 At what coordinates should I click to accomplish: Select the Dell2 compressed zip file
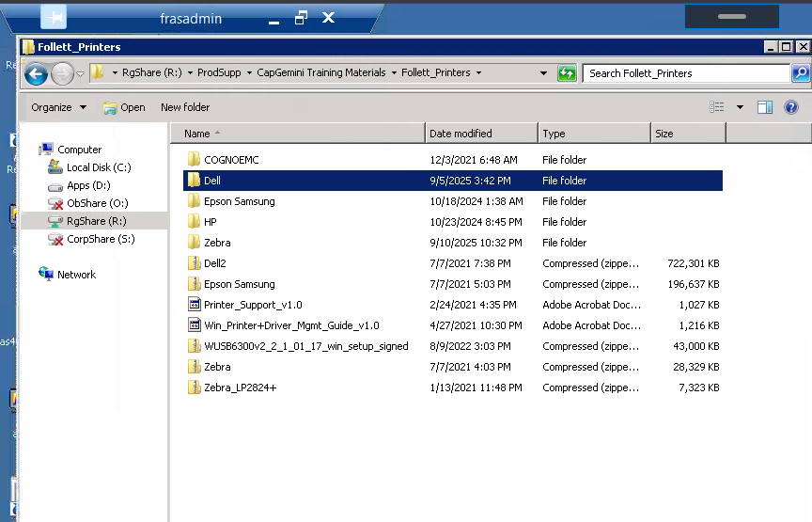[x=214, y=263]
